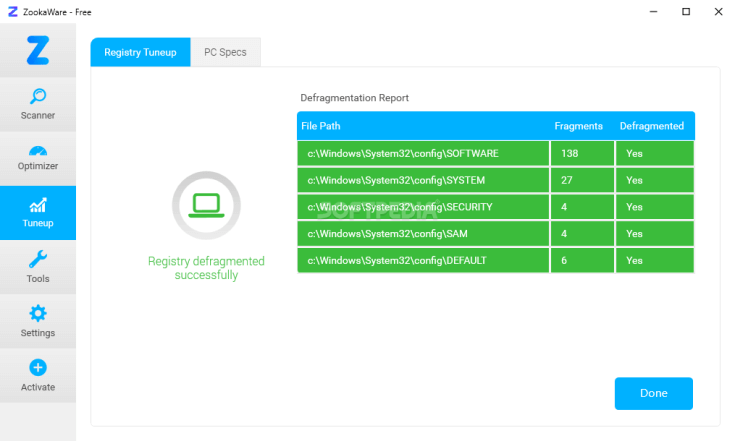Open the Tools wrench section
Image resolution: width=735 pixels, height=441 pixels.
pos(38,267)
